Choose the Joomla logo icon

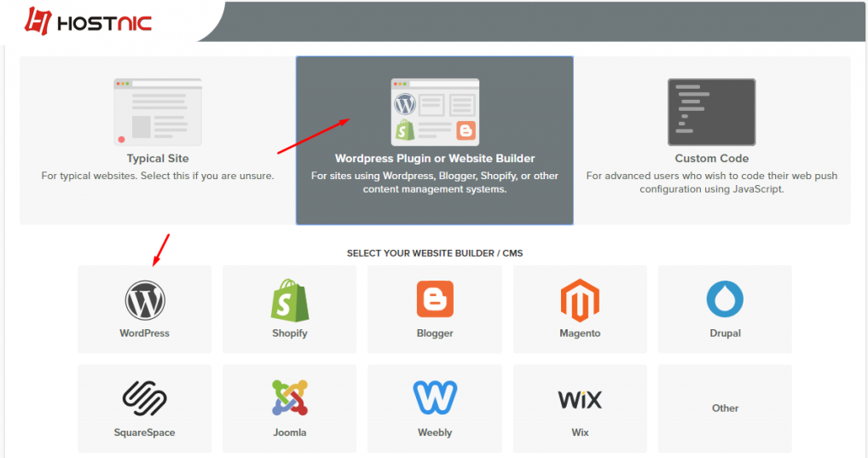click(x=290, y=397)
